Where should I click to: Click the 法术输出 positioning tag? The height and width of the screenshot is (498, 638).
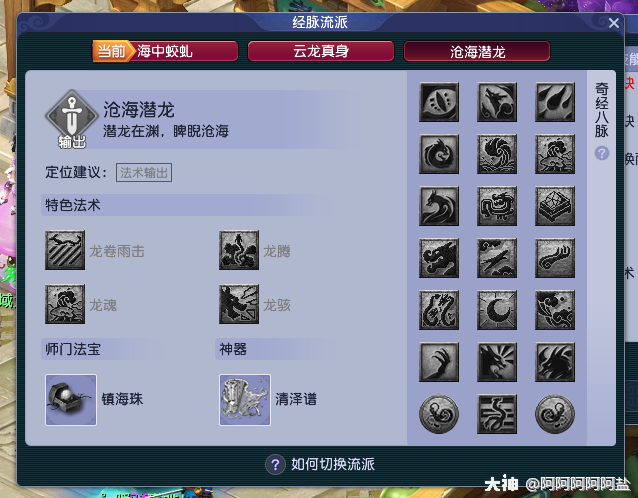tap(144, 173)
